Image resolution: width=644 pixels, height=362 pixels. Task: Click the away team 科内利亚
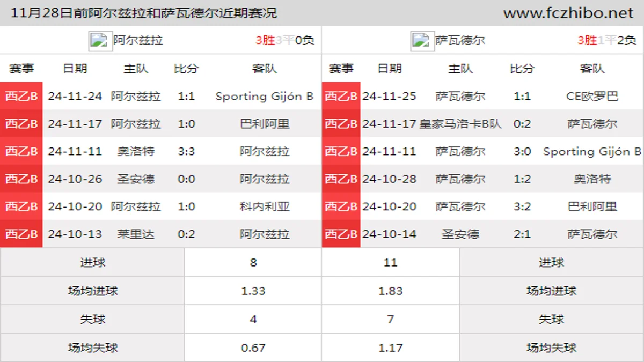tap(265, 206)
